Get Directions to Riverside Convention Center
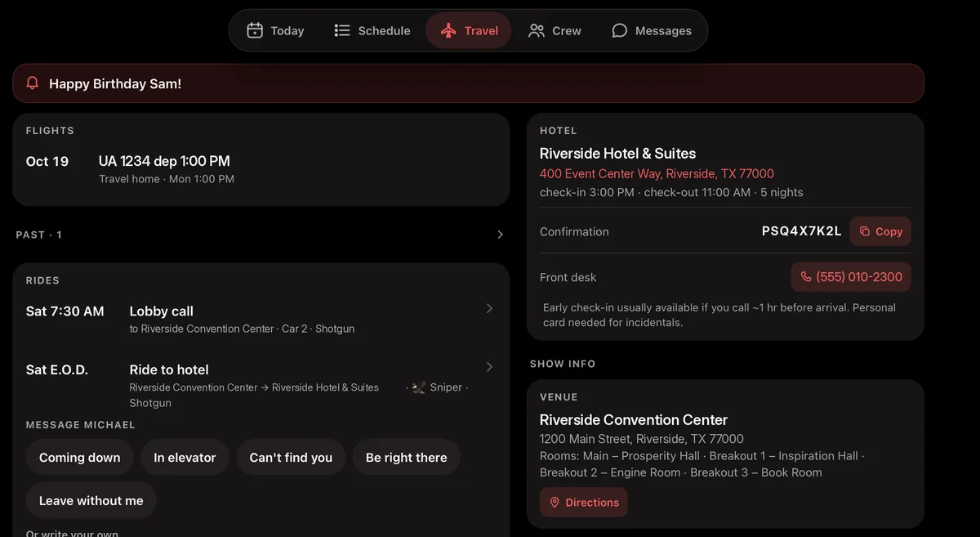Screen dimensions: 980x537 click(583, 503)
